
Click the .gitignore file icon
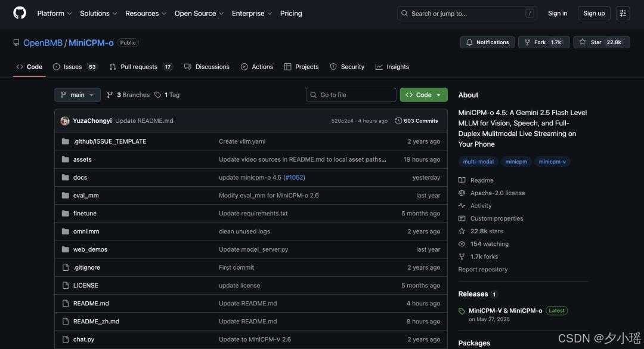pos(66,268)
